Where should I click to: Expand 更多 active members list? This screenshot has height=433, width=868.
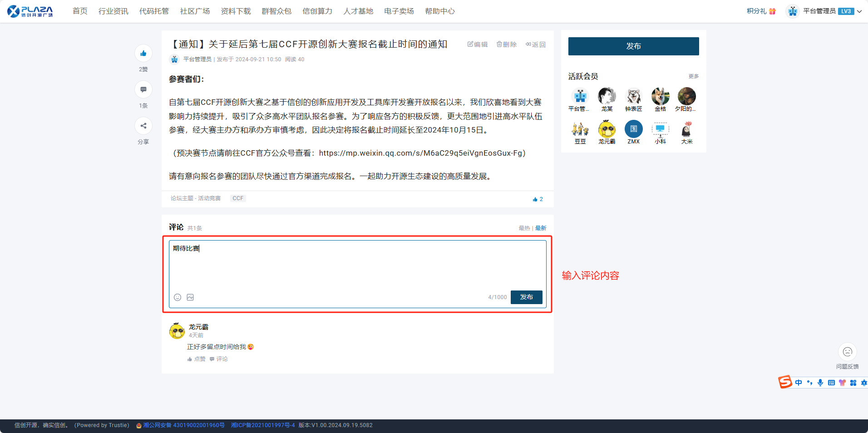[x=693, y=76]
